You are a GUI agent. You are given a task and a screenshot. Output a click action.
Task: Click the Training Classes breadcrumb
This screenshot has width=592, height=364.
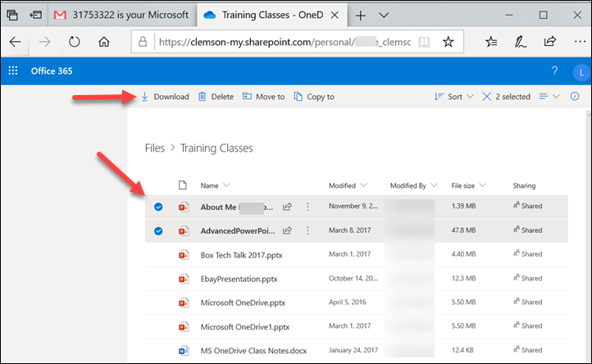coord(216,148)
